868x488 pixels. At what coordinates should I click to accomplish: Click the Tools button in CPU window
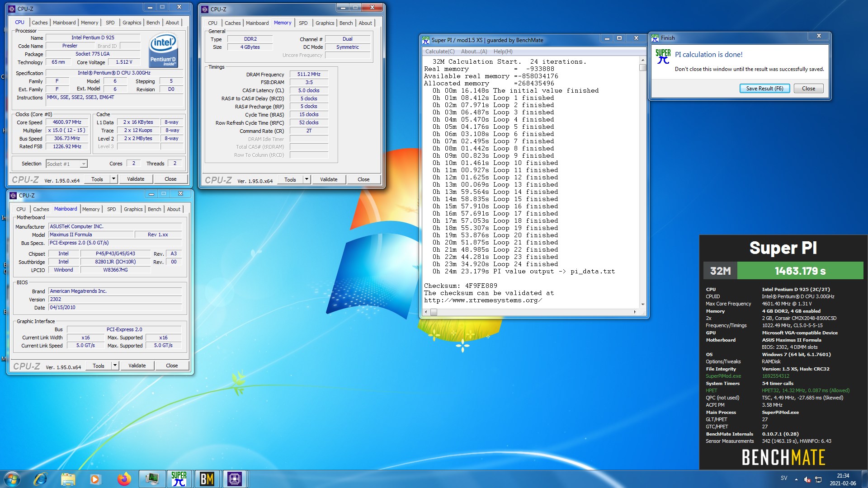[x=97, y=179]
